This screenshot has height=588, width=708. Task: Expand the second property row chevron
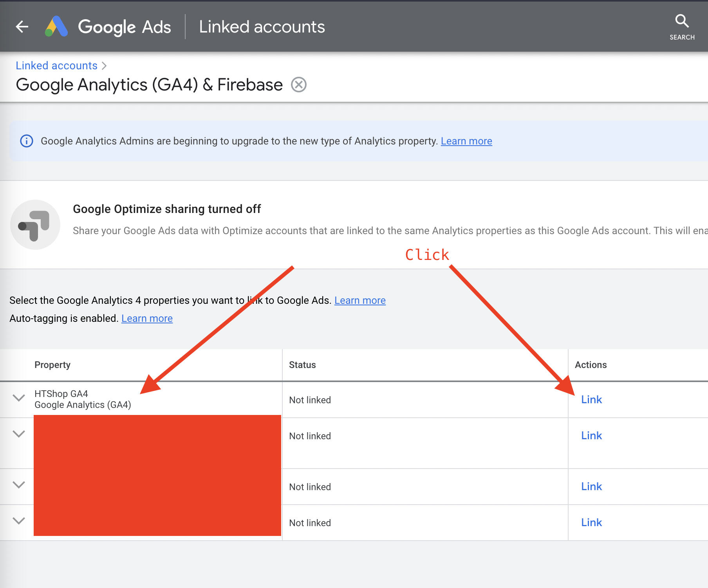(19, 434)
